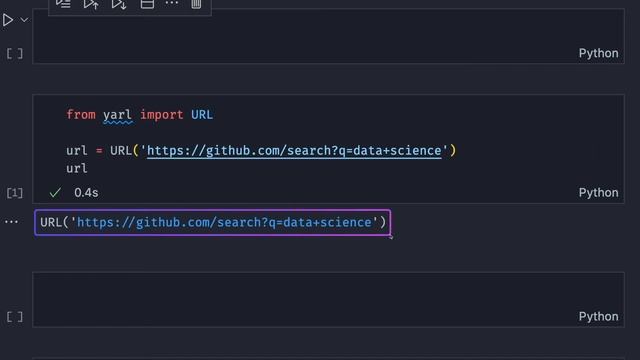Open github search link in code
Image resolution: width=640 pixels, height=360 pixels.
[294, 151]
